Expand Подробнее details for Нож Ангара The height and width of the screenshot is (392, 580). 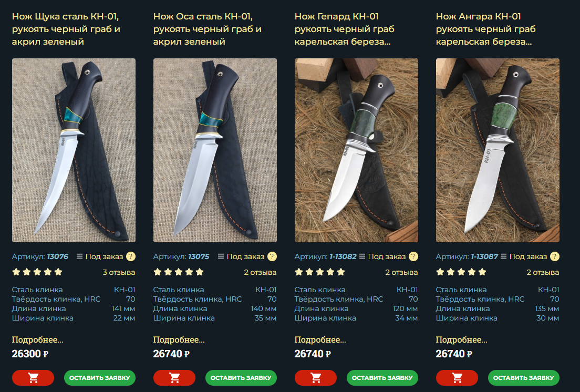tap(461, 340)
